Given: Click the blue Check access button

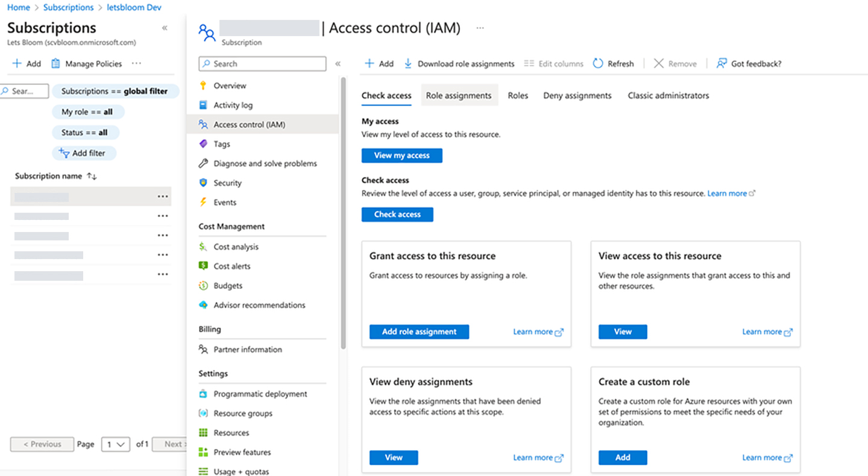Looking at the screenshot, I should 397,214.
